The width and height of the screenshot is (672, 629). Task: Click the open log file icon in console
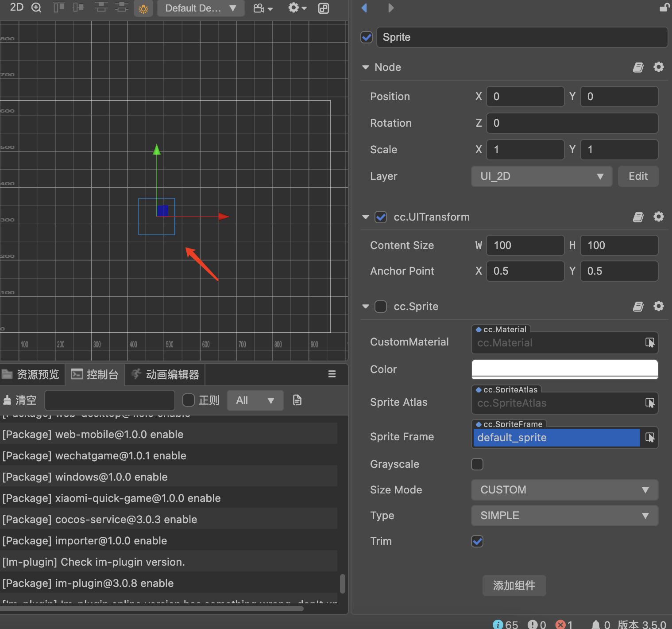(x=297, y=400)
